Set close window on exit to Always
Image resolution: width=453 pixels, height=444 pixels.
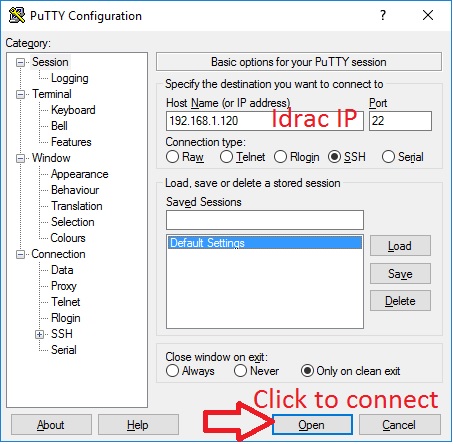172,371
